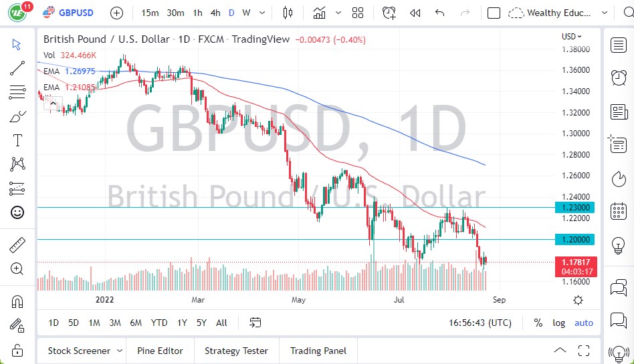The image size is (634, 364).
Task: Open the calendar panel icon
Action: tap(619, 212)
